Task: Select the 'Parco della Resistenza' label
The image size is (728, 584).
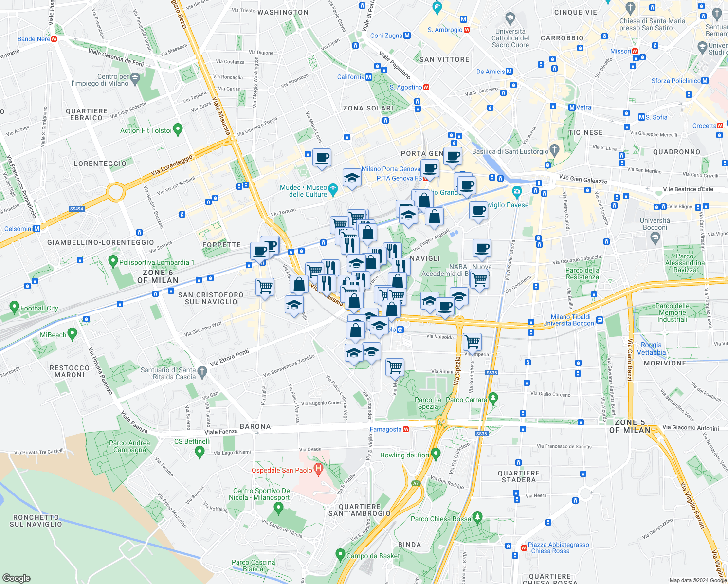Action: (582, 274)
